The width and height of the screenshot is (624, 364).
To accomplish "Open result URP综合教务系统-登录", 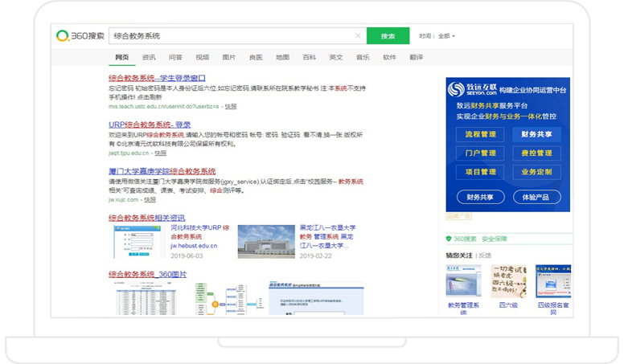I will (150, 125).
